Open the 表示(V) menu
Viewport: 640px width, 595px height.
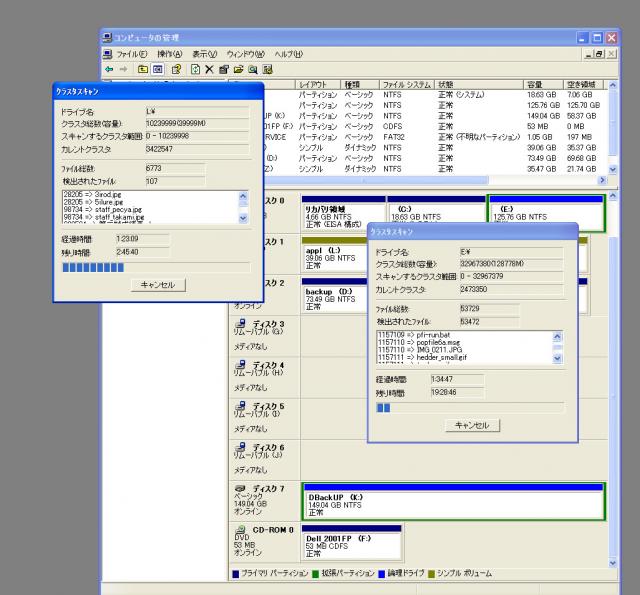pos(206,53)
